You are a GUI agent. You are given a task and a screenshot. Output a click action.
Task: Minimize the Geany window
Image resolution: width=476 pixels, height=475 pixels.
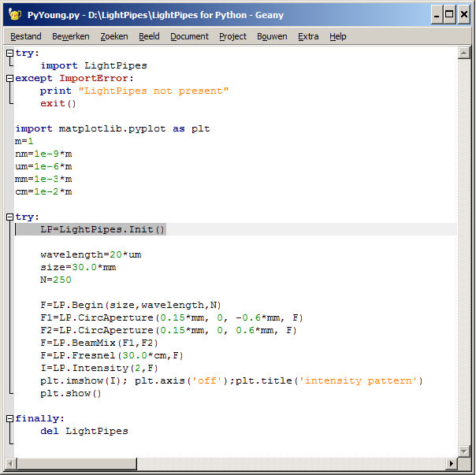[x=437, y=14]
